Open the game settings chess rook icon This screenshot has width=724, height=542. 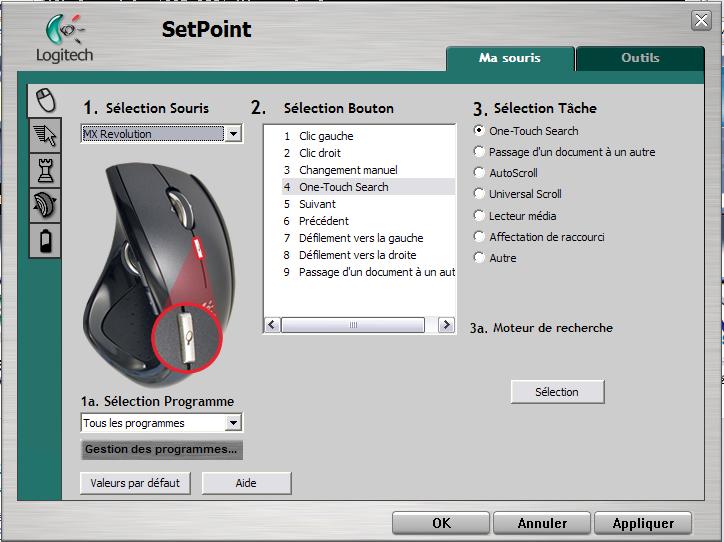click(x=45, y=170)
